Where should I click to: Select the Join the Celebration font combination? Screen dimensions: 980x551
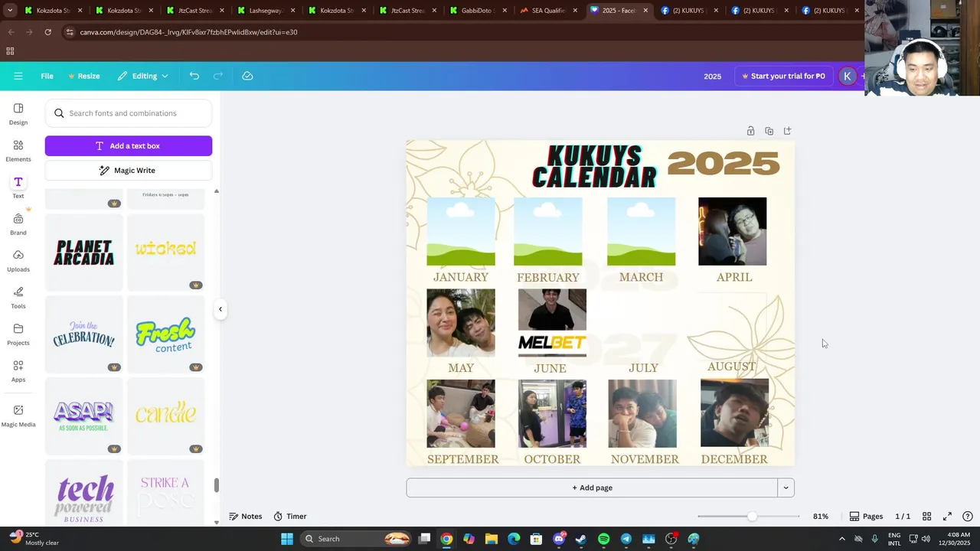tap(83, 335)
